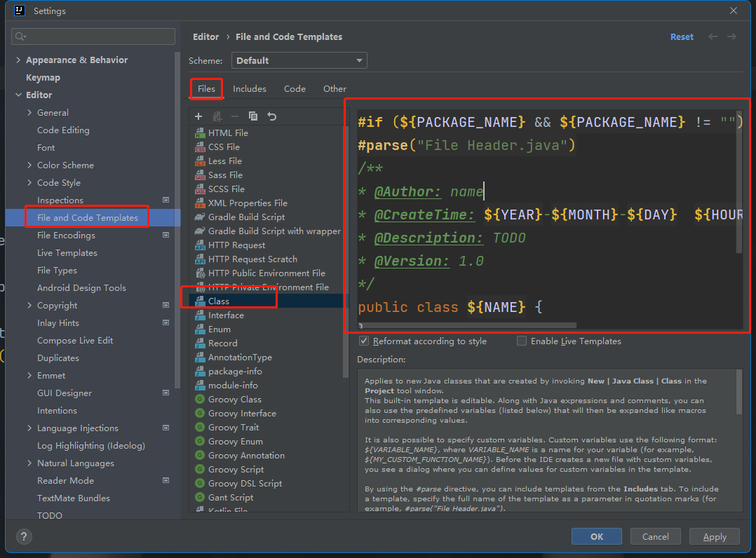This screenshot has height=558, width=756.
Task: Expand the Natural Languages node
Action: [x=29, y=463]
